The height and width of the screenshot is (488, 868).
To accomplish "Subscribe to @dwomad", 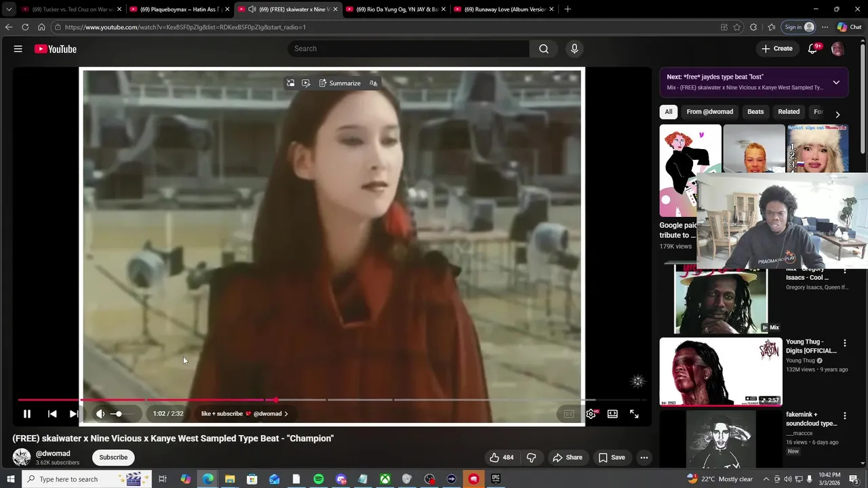I will (113, 457).
